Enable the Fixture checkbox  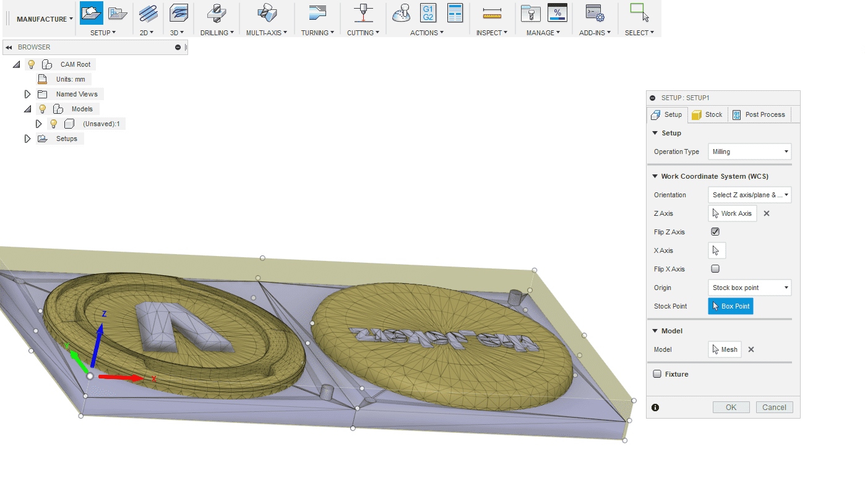(657, 374)
